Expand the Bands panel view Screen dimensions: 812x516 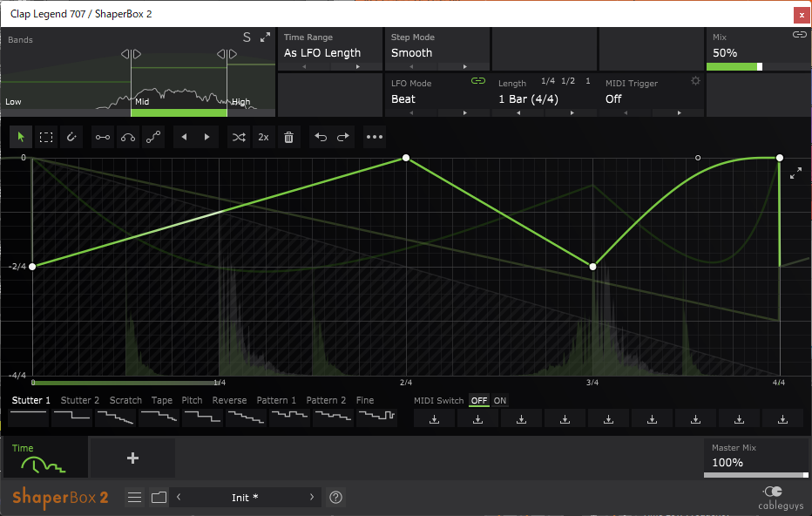pos(265,37)
